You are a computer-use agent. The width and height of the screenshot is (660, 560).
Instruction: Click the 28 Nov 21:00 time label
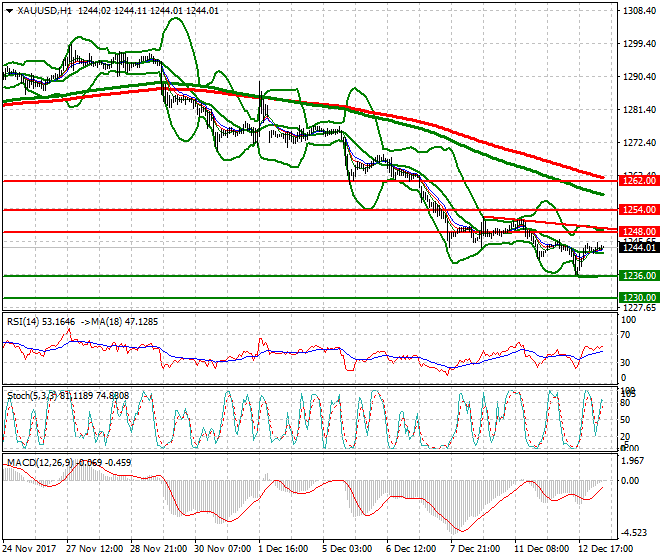click(159, 549)
